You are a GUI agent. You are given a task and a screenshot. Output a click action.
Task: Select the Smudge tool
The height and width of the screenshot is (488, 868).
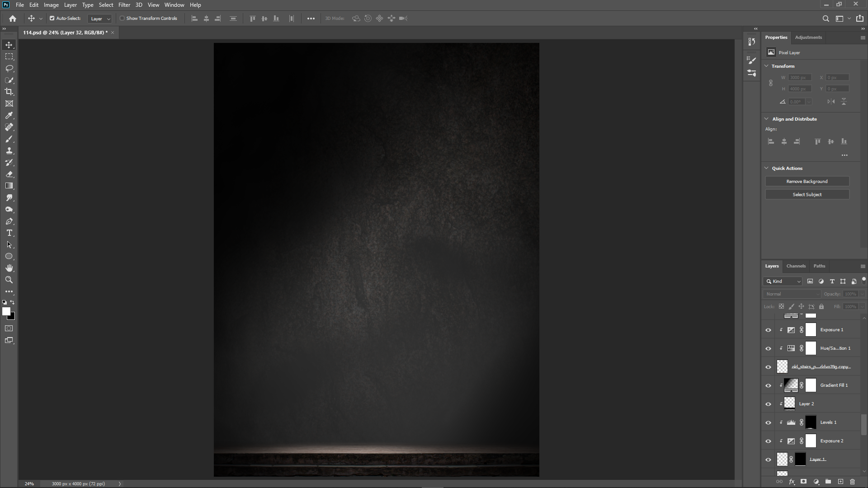(9, 198)
